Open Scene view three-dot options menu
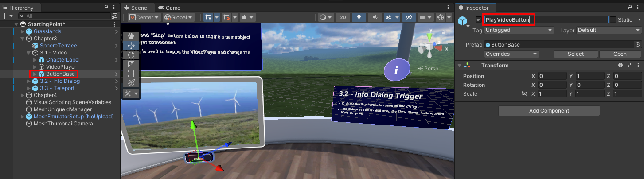Viewport: 644px width, 179px height. [449, 8]
